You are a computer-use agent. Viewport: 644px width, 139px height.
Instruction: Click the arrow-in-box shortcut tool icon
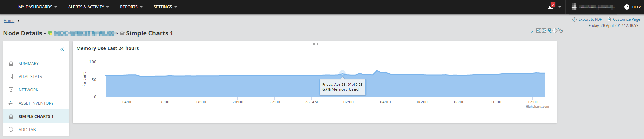(533, 31)
